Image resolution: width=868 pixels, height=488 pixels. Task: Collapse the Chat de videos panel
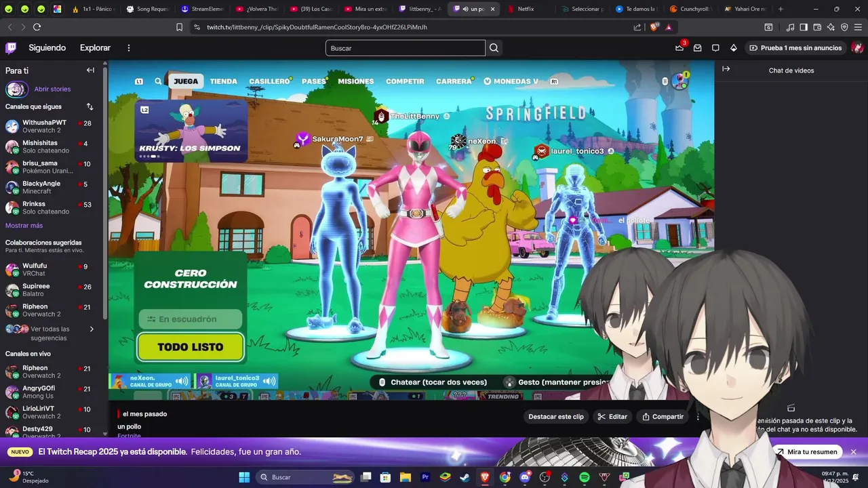coord(726,69)
